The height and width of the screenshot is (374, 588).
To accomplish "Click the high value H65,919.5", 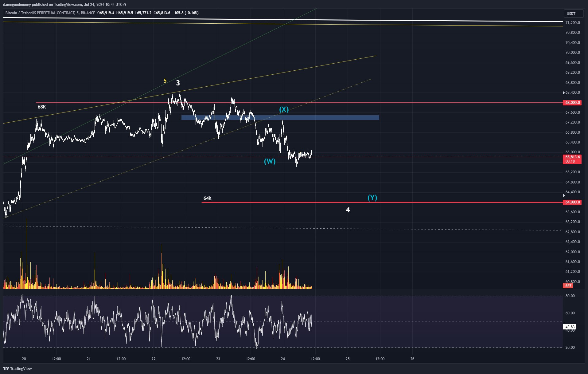I will click(x=125, y=13).
